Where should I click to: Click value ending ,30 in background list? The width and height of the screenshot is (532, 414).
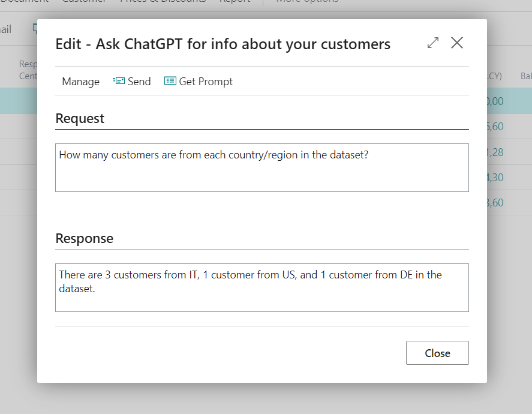coord(495,177)
